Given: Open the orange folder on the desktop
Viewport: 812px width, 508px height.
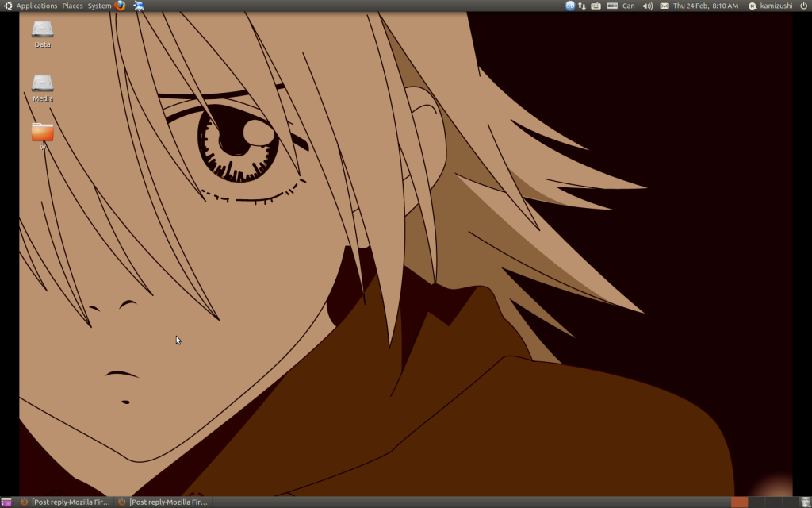Looking at the screenshot, I should click(x=42, y=132).
